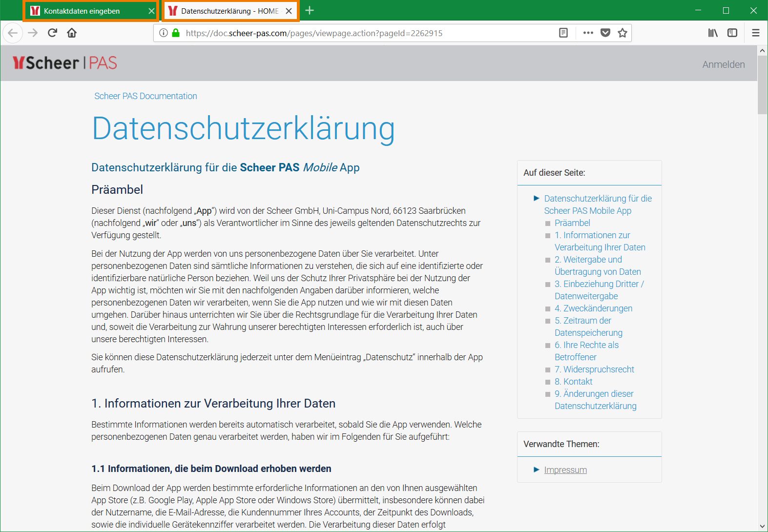This screenshot has width=768, height=532.
Task: Click the Scheer PAS logo
Action: 65,63
